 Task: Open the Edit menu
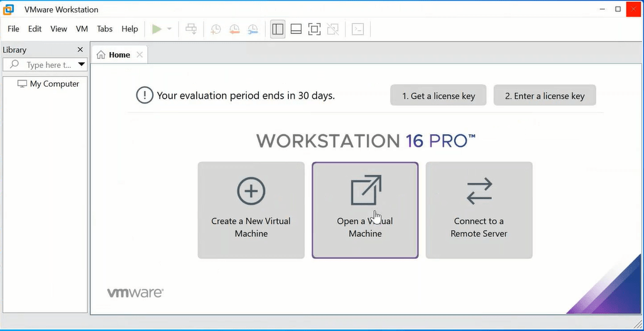pyautogui.click(x=35, y=29)
